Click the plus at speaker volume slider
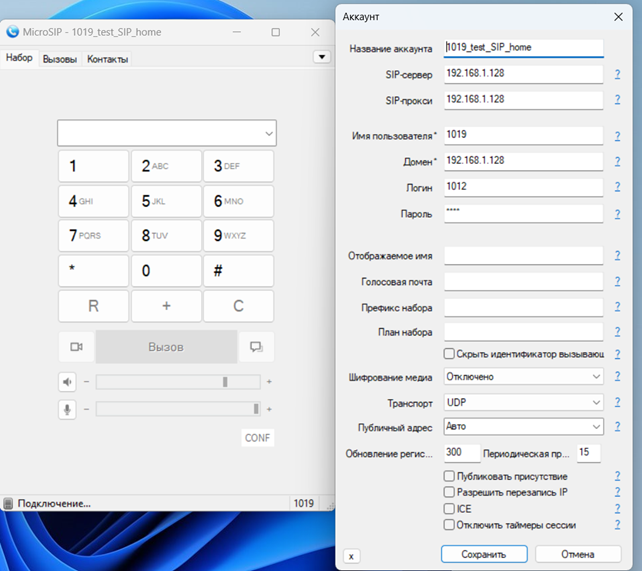The height and width of the screenshot is (571, 642). tap(269, 381)
